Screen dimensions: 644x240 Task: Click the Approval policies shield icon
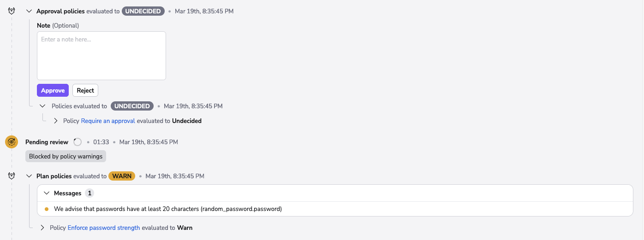tap(12, 11)
